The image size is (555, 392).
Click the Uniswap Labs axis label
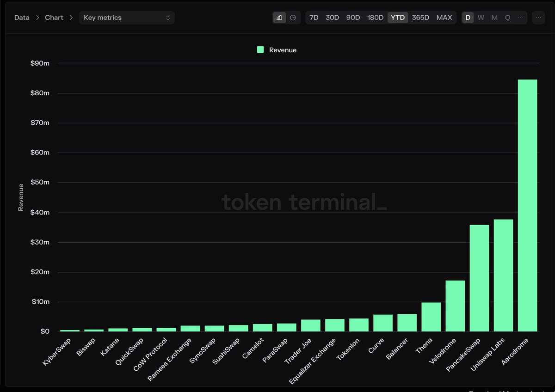[487, 355]
